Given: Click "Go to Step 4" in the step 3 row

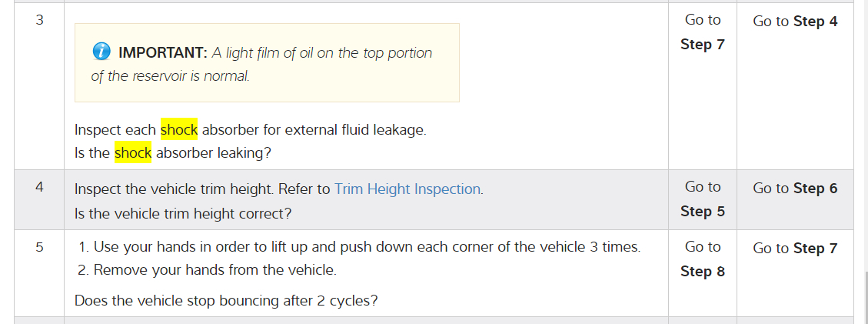Looking at the screenshot, I should point(795,22).
